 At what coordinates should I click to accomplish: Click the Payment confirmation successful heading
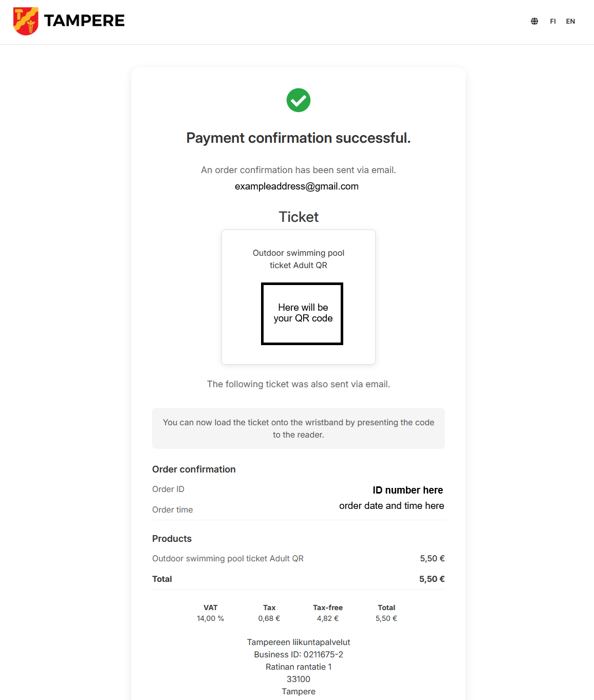click(x=299, y=138)
